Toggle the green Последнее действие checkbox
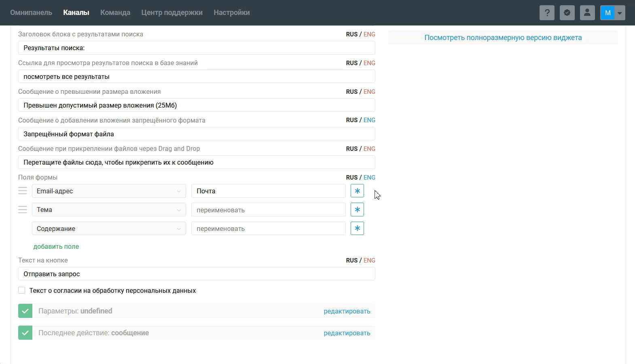The height and width of the screenshot is (364, 635). tap(25, 333)
